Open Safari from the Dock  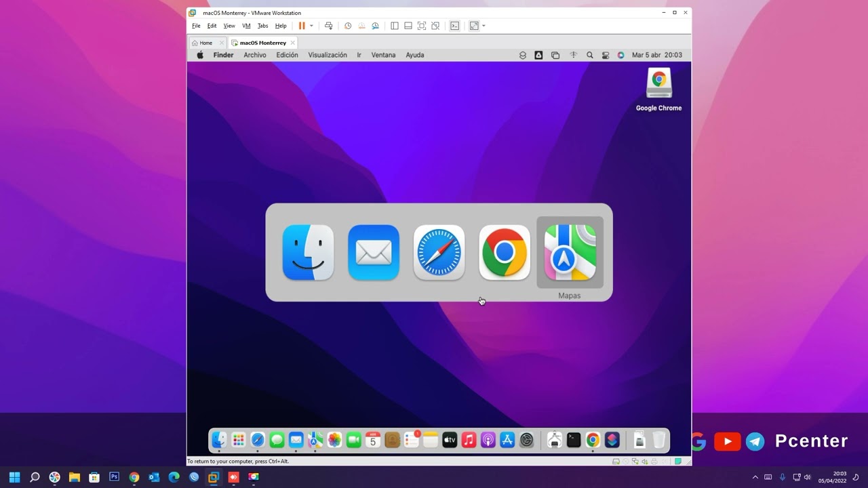point(258,441)
